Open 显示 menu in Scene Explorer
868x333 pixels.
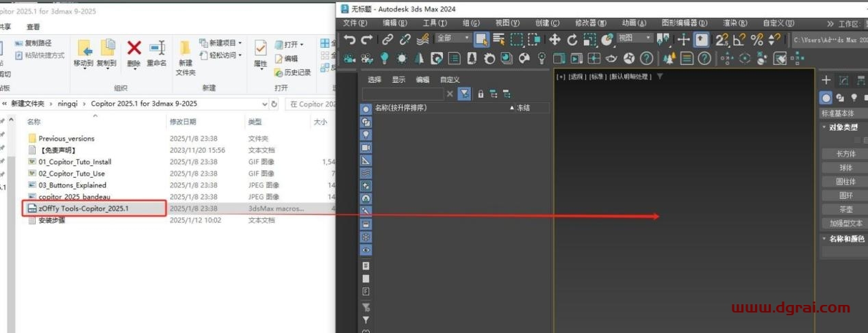point(398,79)
